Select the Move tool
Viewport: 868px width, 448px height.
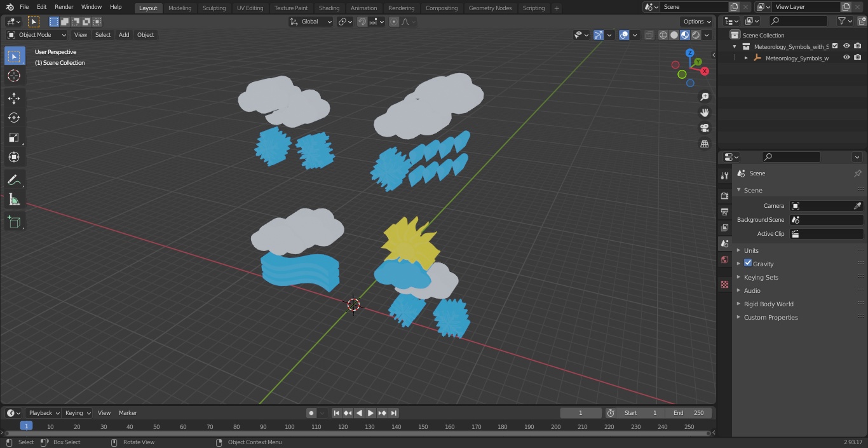[14, 98]
